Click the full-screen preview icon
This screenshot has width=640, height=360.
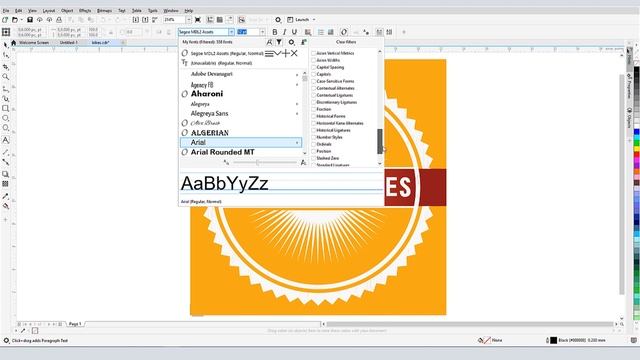pyautogui.click(x=198, y=20)
